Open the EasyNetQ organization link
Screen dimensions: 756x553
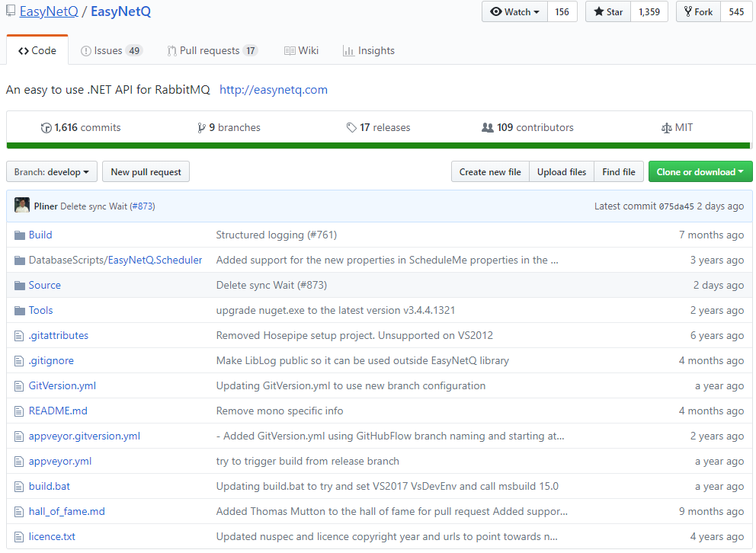(49, 11)
